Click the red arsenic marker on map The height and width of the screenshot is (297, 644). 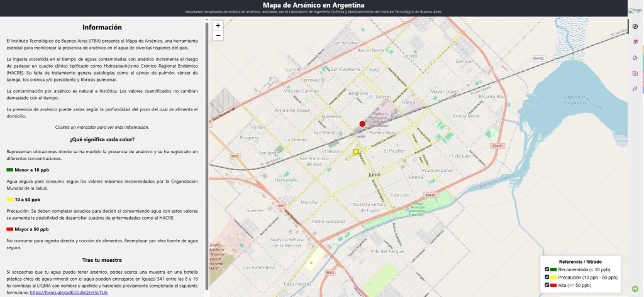pyautogui.click(x=362, y=124)
